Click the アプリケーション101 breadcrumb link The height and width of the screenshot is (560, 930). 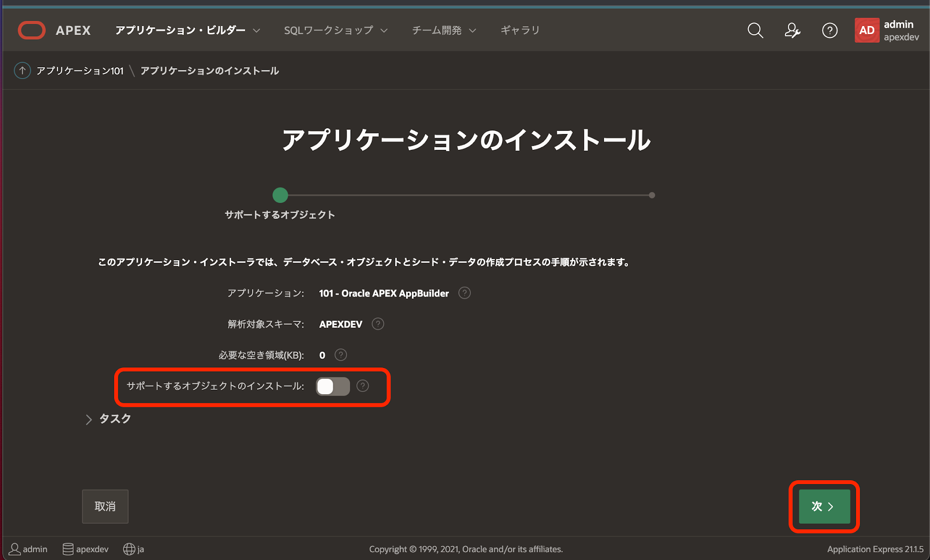[x=80, y=71]
